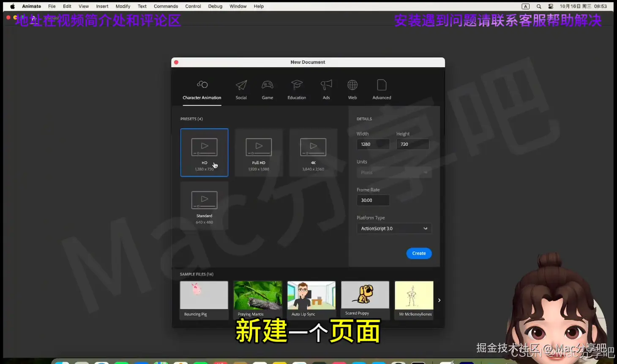The height and width of the screenshot is (364, 617).
Task: Open the Platform Type dropdown
Action: coord(393,228)
